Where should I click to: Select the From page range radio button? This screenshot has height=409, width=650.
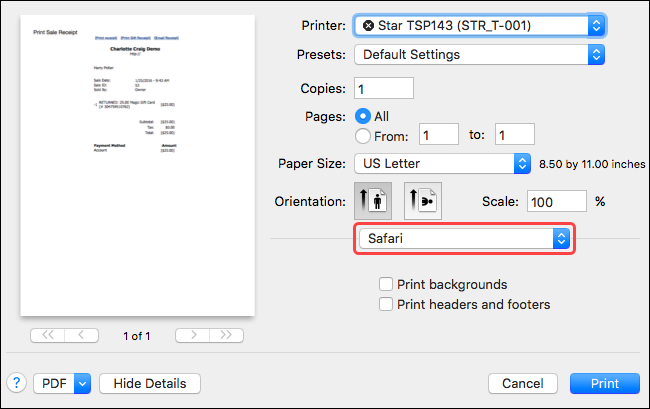363,136
